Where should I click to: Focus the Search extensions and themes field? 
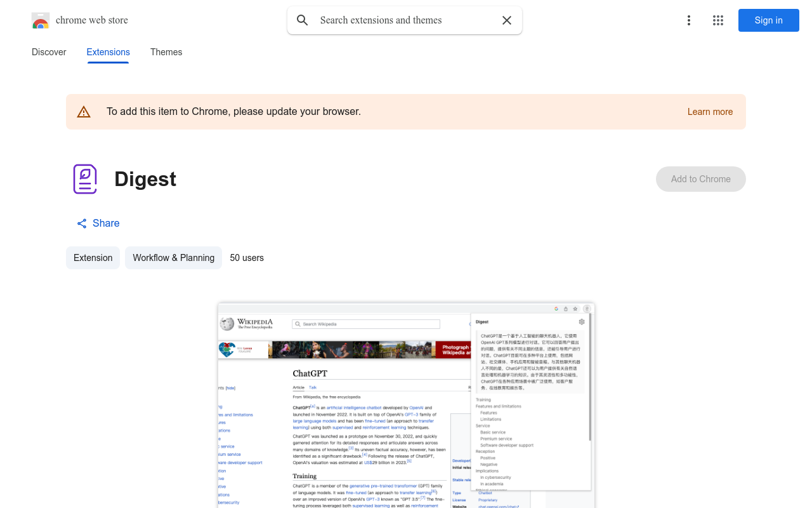click(x=405, y=20)
